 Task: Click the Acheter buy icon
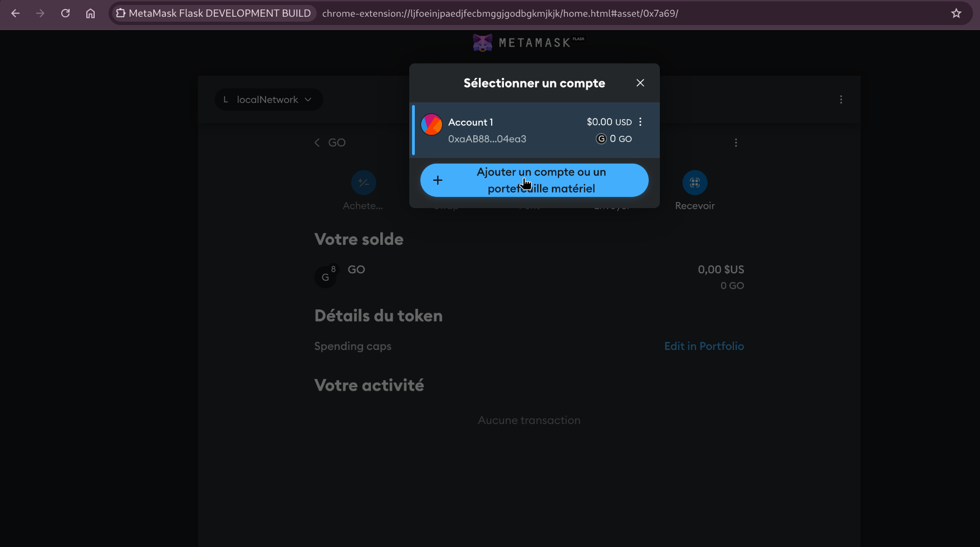364,183
